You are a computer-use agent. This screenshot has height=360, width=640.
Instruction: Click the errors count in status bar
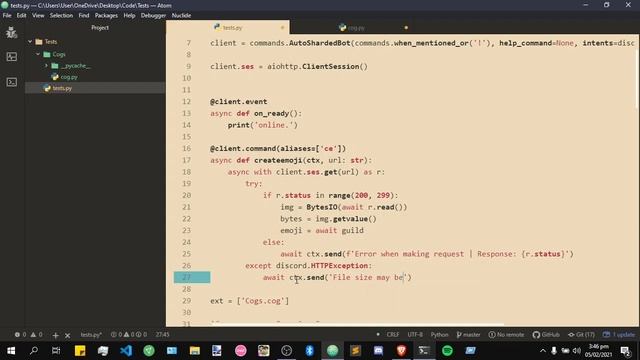click(20, 335)
